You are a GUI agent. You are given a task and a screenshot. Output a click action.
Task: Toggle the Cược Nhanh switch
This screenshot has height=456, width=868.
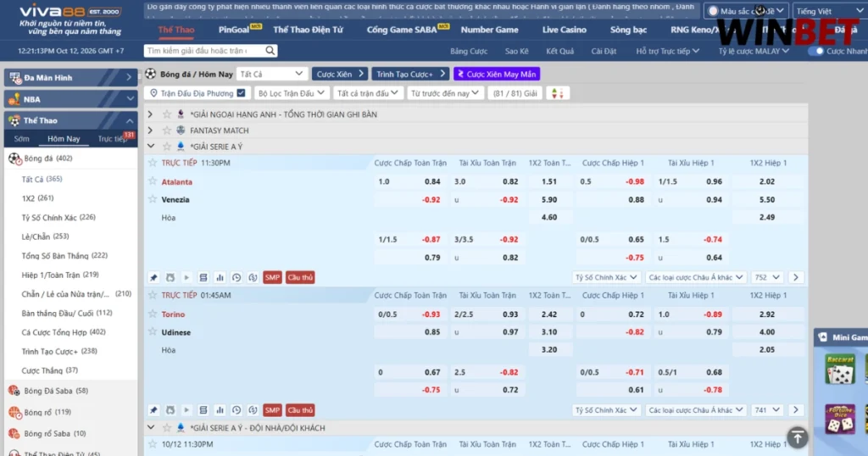tap(816, 51)
